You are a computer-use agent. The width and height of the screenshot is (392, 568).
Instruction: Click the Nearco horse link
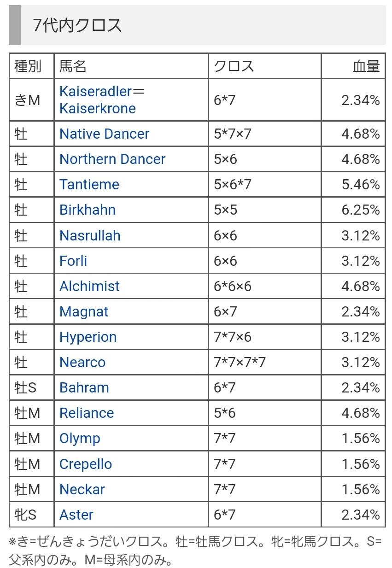(82, 363)
